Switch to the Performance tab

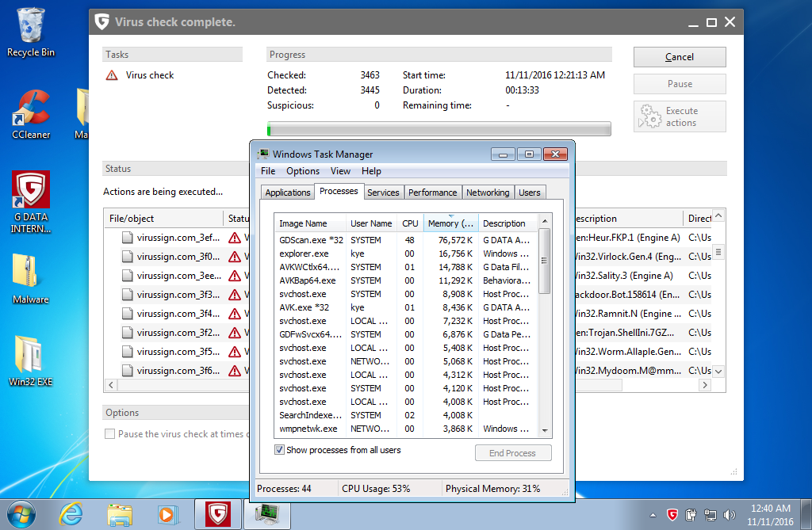tap(432, 193)
